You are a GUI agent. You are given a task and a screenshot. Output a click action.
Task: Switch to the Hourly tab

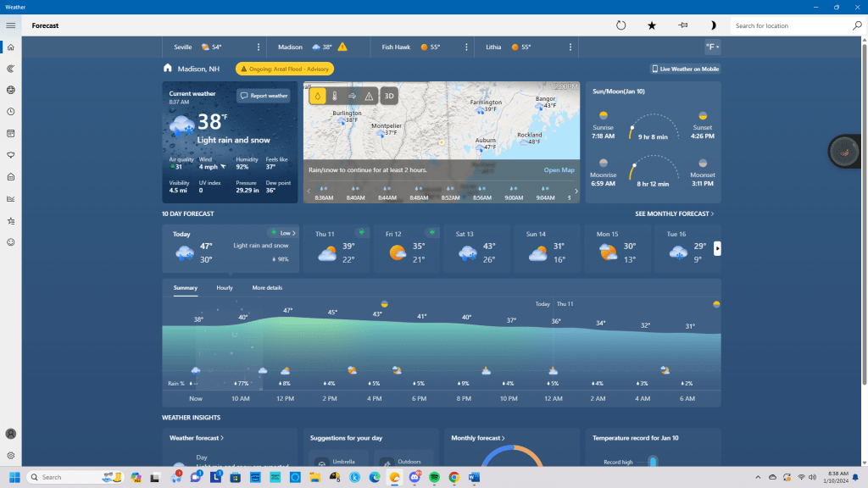tap(225, 288)
